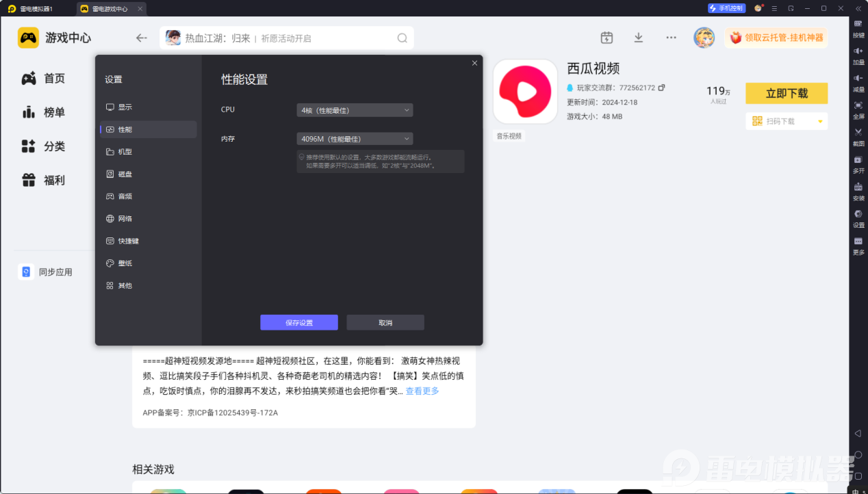Image resolution: width=868 pixels, height=494 pixels.
Task: Copy the player group number icon
Action: pyautogui.click(x=661, y=88)
